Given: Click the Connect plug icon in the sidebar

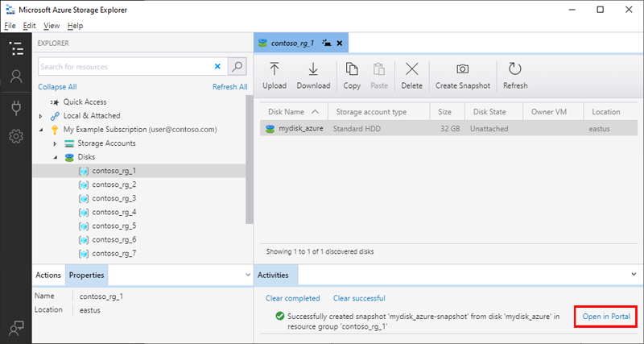Looking at the screenshot, I should (15, 106).
